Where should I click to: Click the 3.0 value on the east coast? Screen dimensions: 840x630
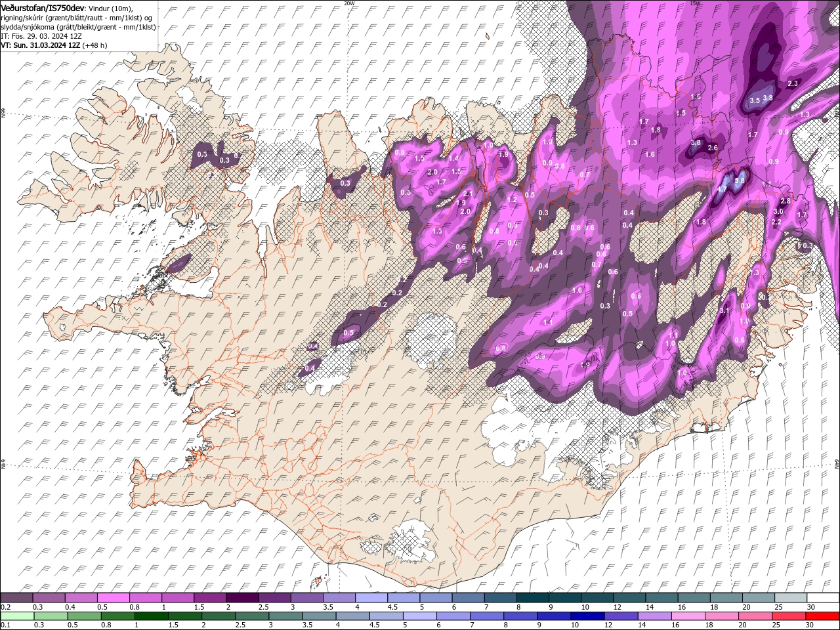(778, 211)
